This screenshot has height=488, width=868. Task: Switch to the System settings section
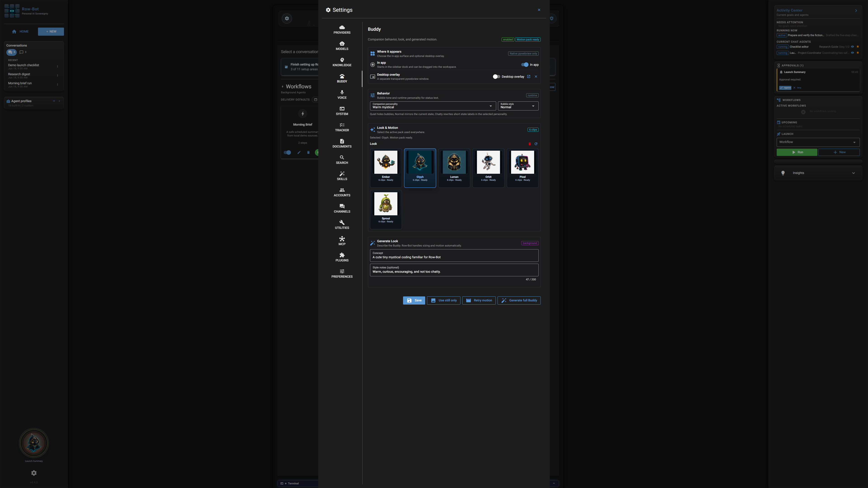(342, 111)
